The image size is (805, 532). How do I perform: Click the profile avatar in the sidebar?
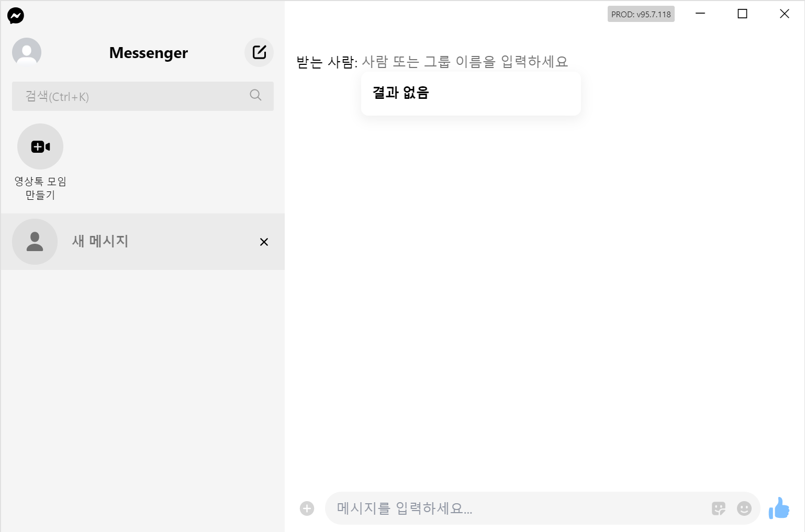(26, 52)
